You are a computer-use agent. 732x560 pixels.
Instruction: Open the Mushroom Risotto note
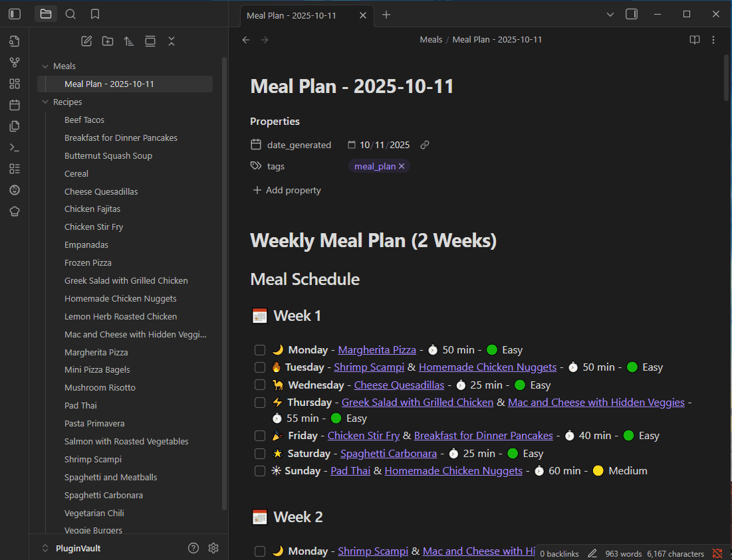(100, 387)
